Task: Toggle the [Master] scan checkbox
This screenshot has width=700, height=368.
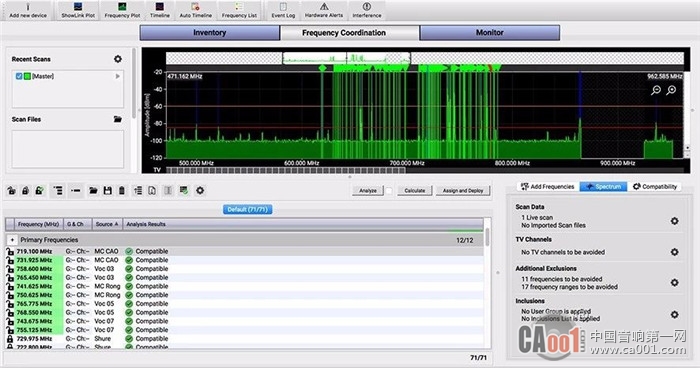Action: tap(19, 76)
